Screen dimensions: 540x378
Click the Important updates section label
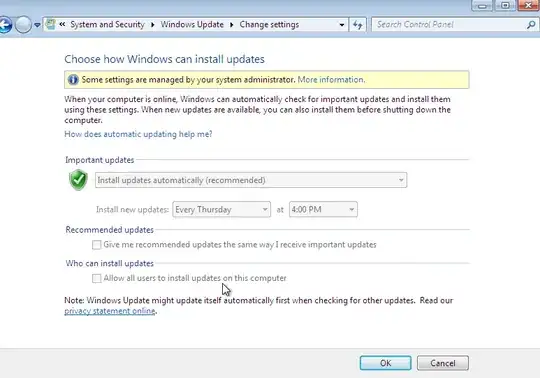coord(100,160)
